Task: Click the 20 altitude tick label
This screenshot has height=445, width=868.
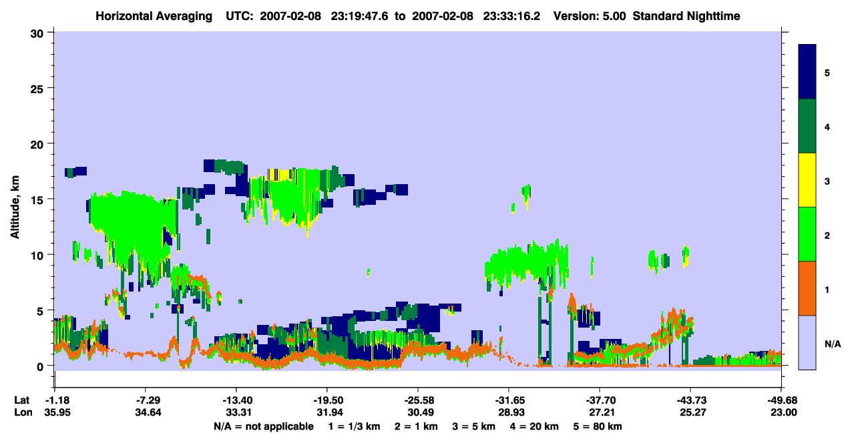Action: click(39, 144)
